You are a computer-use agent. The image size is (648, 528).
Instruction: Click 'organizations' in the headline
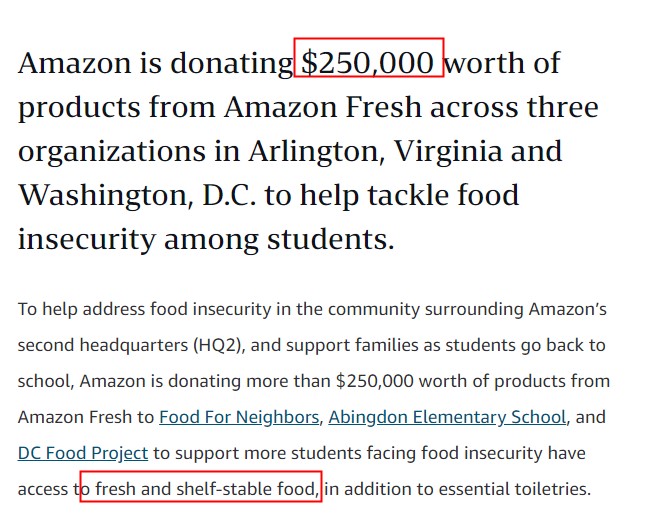click(x=112, y=153)
